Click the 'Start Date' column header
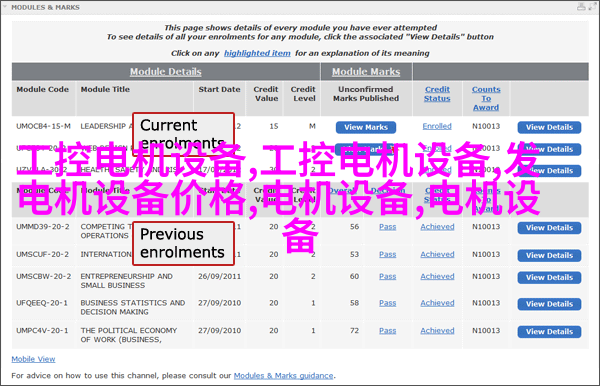The height and width of the screenshot is (386, 600). point(219,89)
